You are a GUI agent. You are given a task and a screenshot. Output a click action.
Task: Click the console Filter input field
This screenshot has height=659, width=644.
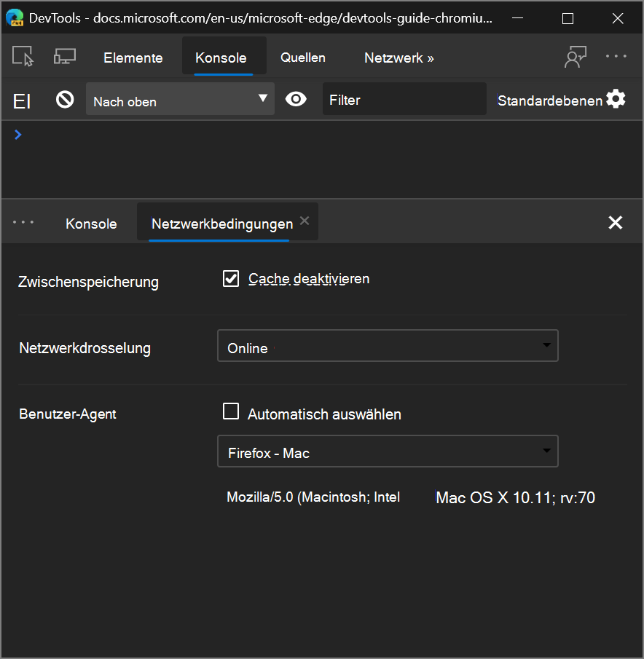(x=404, y=100)
